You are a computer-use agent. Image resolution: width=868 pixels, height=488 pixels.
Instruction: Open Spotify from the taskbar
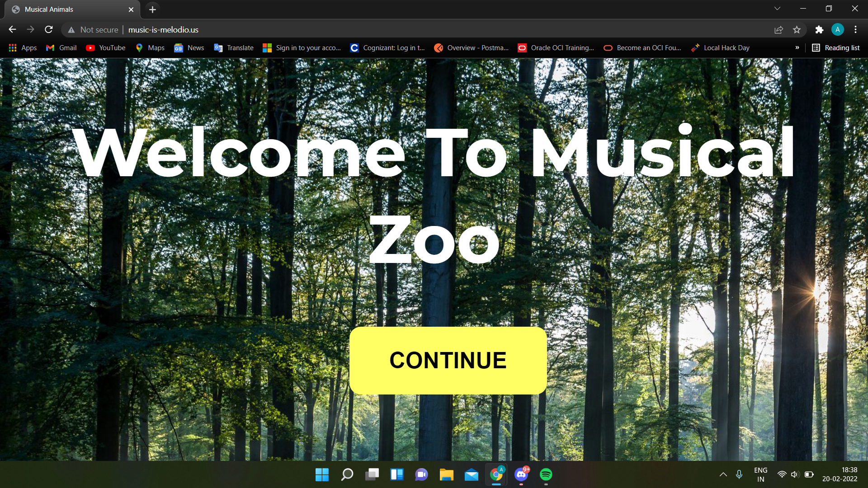pyautogui.click(x=546, y=474)
